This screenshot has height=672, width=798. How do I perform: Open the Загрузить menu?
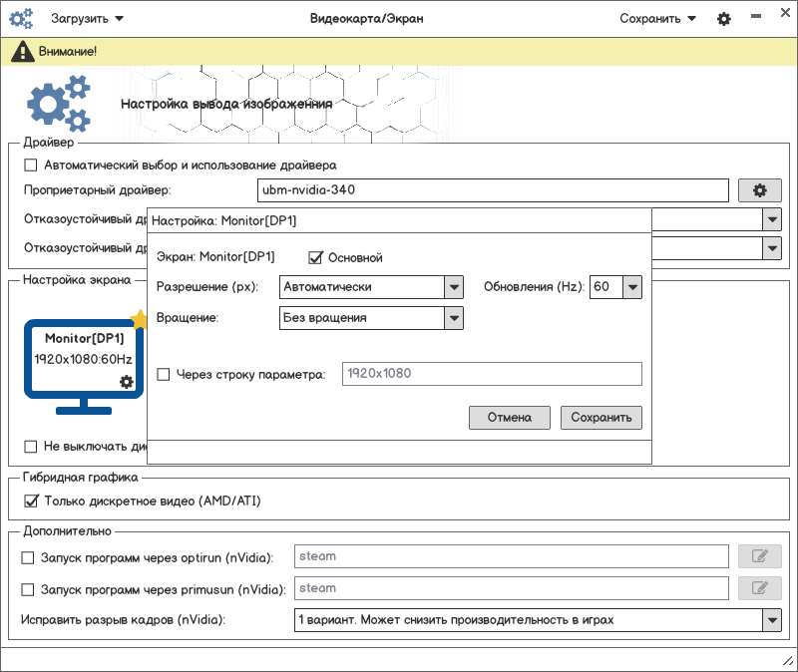coord(87,19)
